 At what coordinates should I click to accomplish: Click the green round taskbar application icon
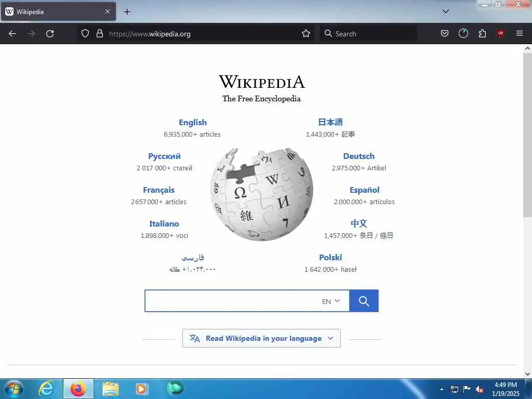coord(175,389)
